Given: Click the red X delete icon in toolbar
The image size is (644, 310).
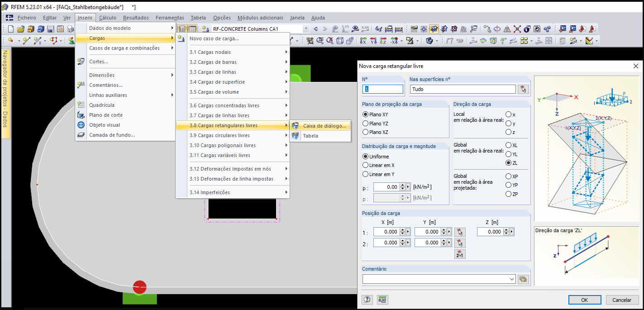Looking at the screenshot, I should [x=517, y=29].
